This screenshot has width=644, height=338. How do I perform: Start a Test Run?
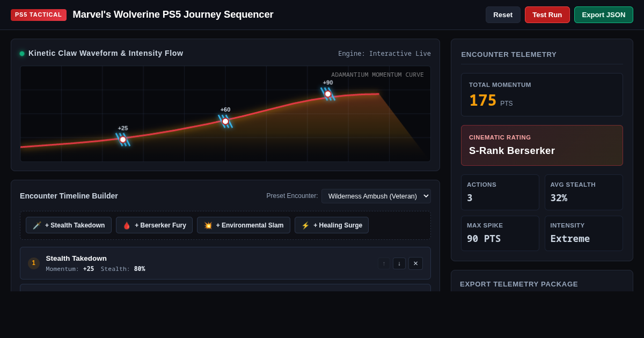(x=547, y=14)
